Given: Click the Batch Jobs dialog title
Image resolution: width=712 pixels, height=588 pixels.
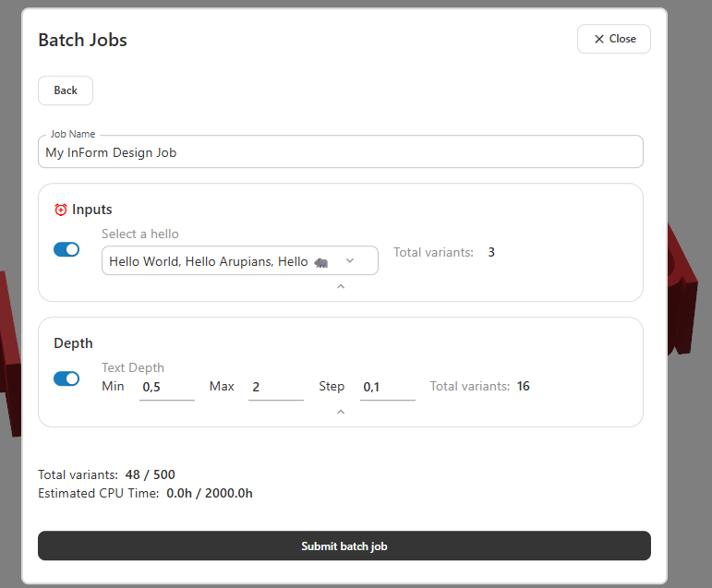Looking at the screenshot, I should coord(82,40).
